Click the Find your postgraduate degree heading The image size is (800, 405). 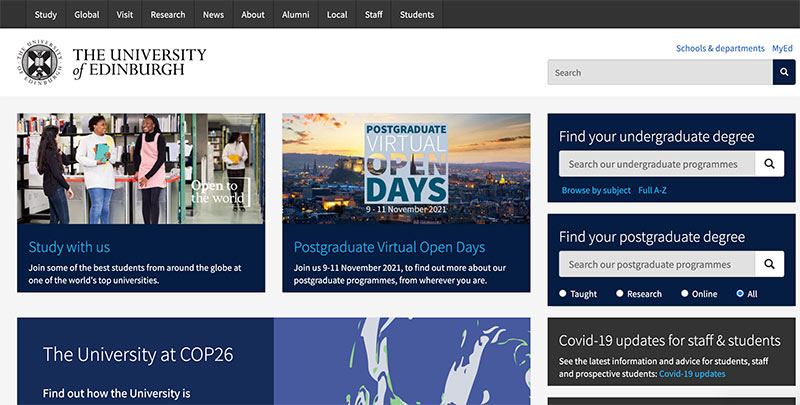[x=652, y=237]
